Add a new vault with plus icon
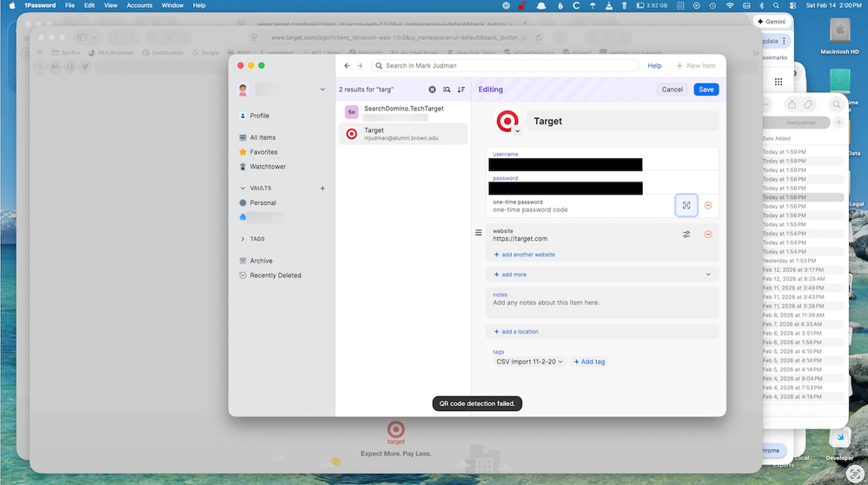Screen dimensions: 868x485 coord(322,188)
